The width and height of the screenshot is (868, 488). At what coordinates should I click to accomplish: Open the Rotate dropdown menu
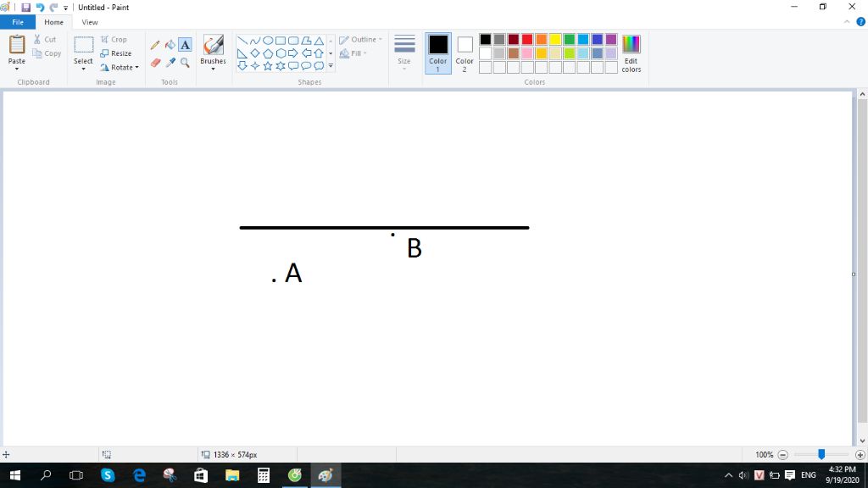pos(119,68)
